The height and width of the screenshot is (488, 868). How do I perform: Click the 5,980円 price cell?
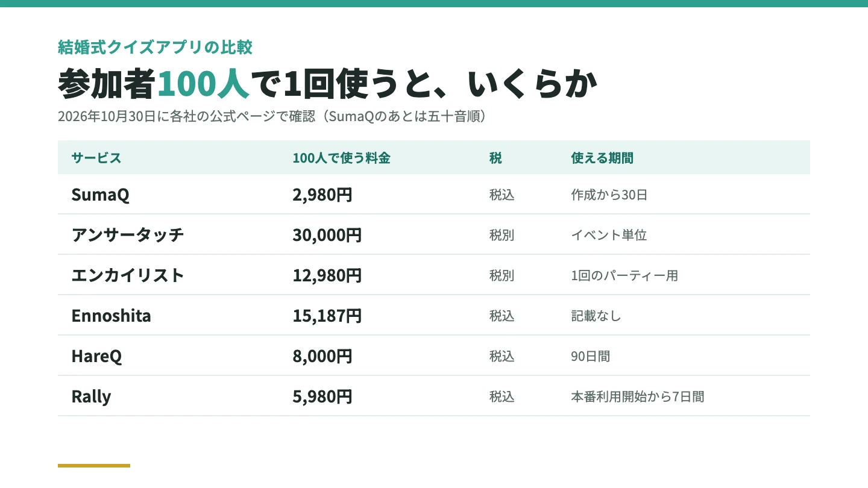[322, 396]
